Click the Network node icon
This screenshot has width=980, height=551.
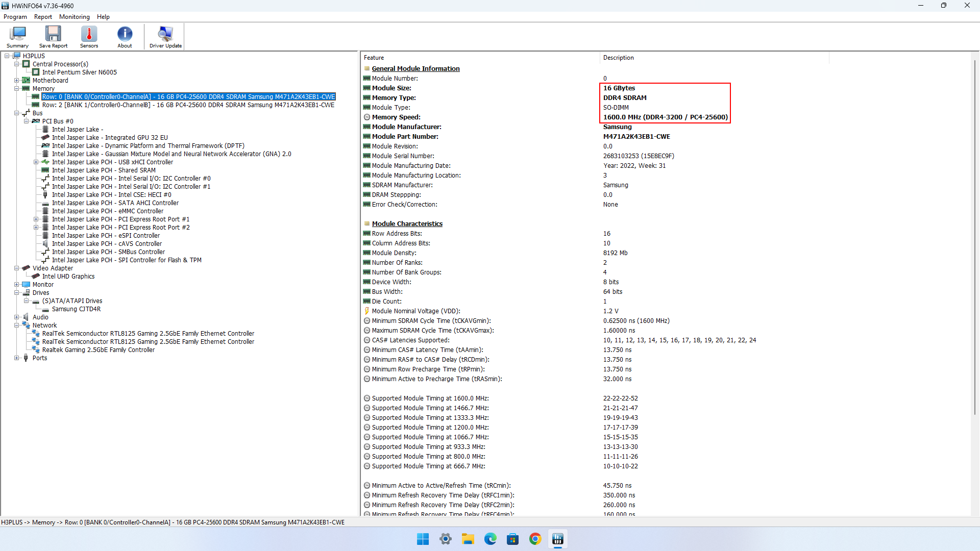pos(26,325)
